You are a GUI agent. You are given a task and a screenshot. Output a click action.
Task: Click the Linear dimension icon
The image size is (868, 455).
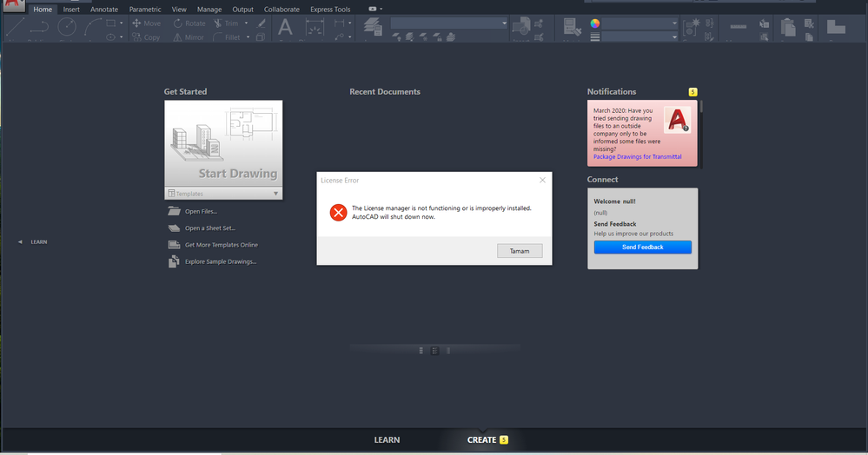[x=340, y=23]
